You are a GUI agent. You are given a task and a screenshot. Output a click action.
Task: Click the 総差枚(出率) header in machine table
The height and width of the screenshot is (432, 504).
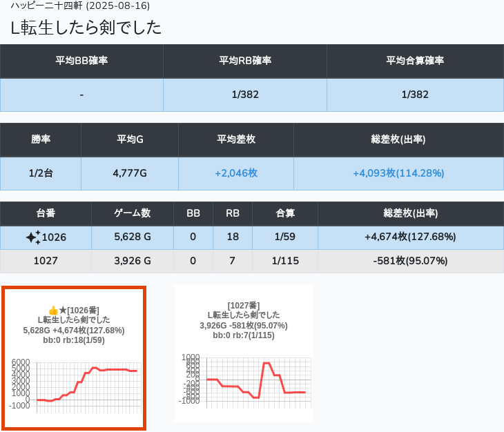pyautogui.click(x=409, y=213)
